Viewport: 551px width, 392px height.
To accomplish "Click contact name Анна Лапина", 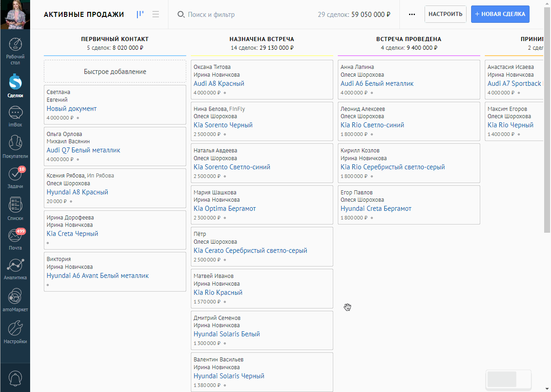I will 357,67.
